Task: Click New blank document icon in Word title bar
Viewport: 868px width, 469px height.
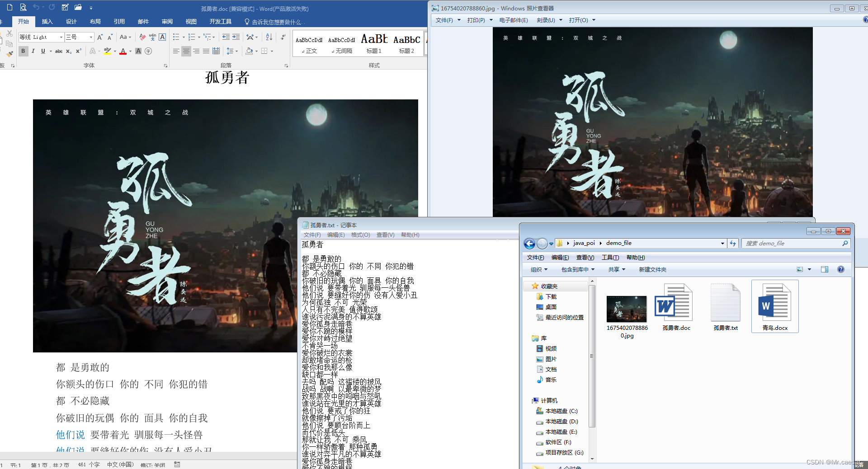Action: pyautogui.click(x=9, y=7)
